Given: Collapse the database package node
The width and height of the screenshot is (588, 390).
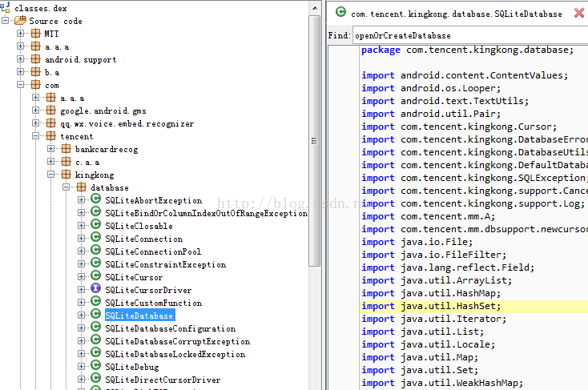Looking at the screenshot, I should pyautogui.click(x=66, y=187).
